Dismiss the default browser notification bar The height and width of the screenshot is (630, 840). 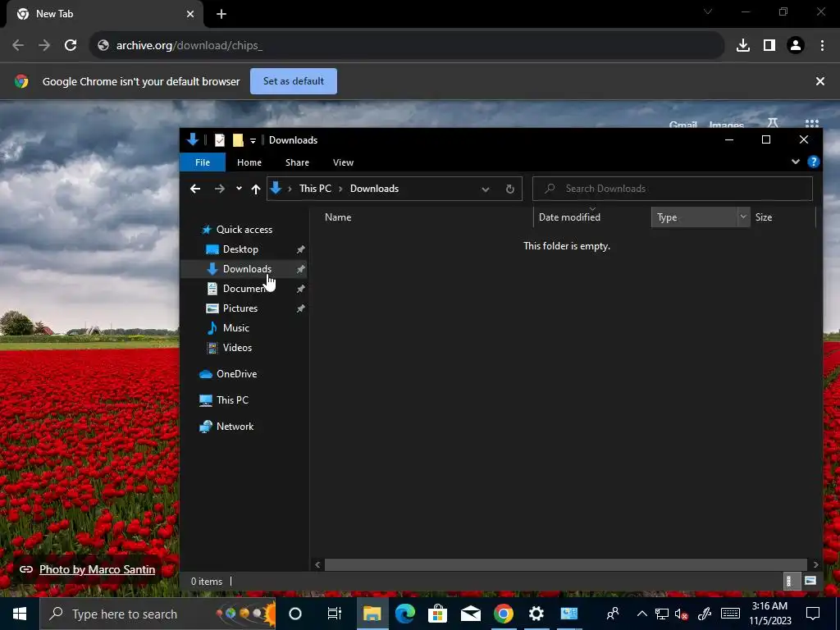coord(819,81)
